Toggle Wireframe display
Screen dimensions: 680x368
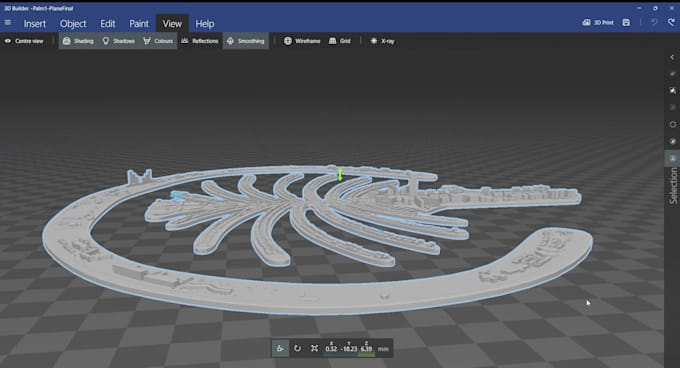302,41
